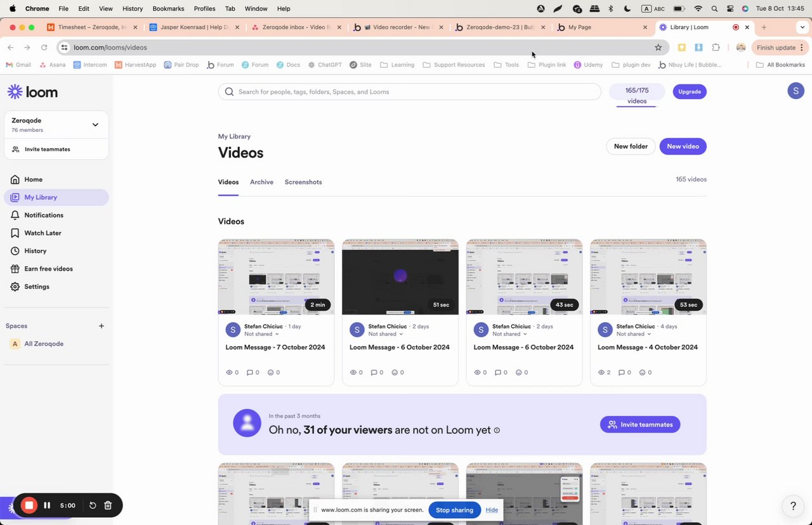Click the view count on the 4 October video

click(x=605, y=372)
